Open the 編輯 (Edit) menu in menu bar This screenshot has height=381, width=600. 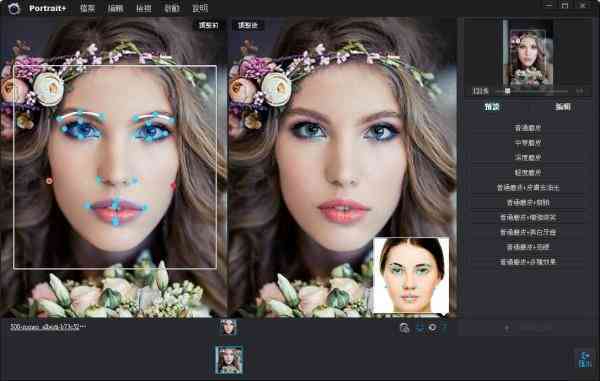(x=115, y=8)
